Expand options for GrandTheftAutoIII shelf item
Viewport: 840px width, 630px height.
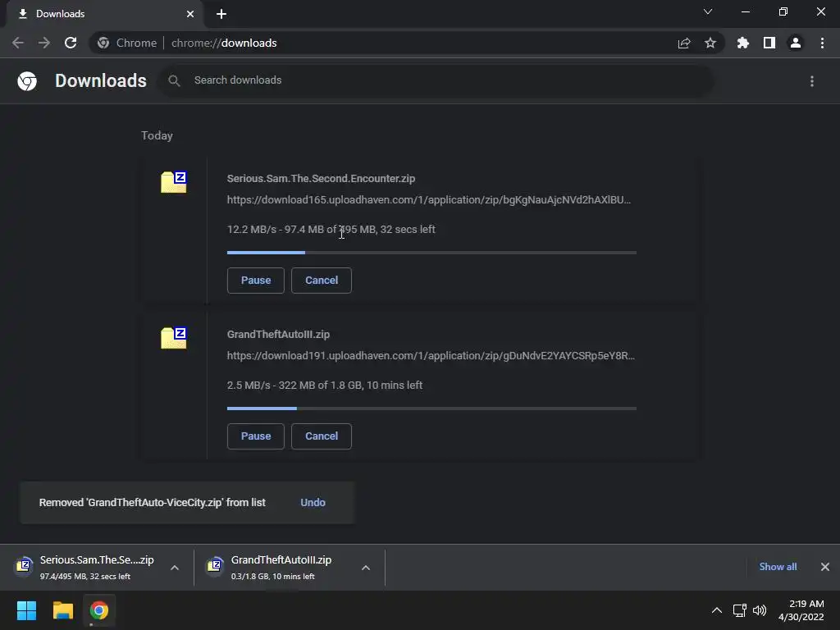point(366,568)
